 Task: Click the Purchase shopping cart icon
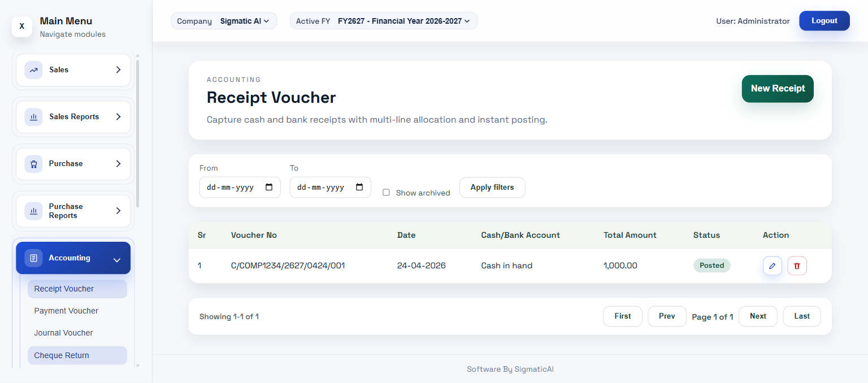click(x=34, y=164)
